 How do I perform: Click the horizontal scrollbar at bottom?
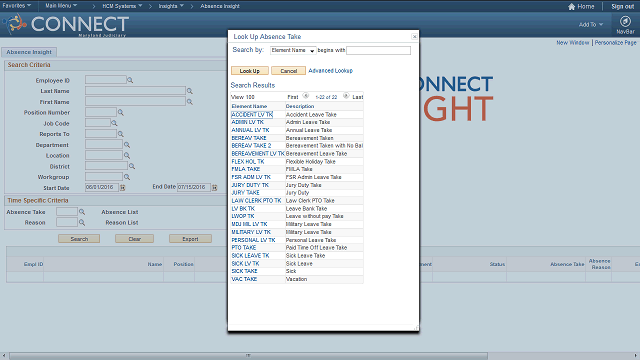click(x=248, y=356)
